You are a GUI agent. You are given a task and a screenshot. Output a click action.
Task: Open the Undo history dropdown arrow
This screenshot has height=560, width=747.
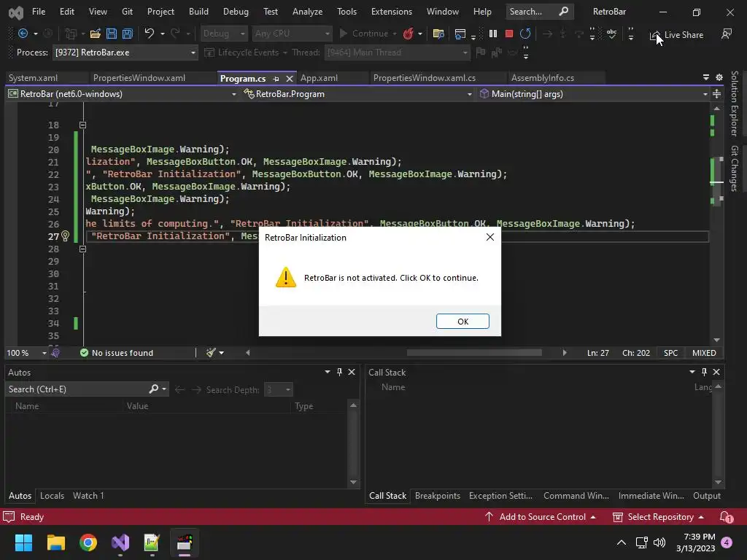[x=163, y=34]
